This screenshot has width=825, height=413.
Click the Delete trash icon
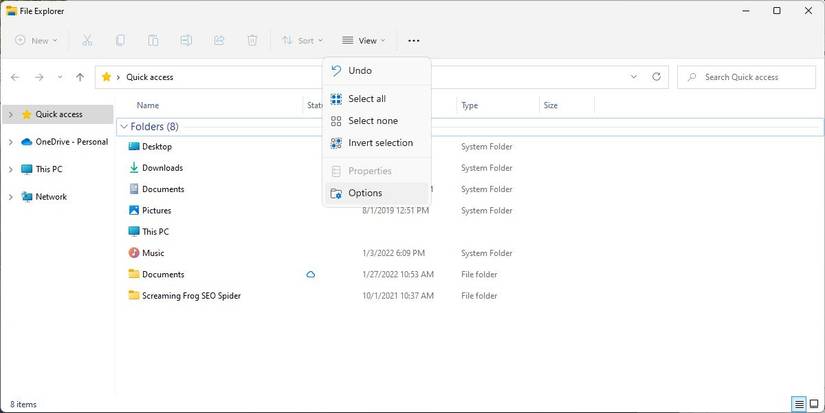point(252,41)
